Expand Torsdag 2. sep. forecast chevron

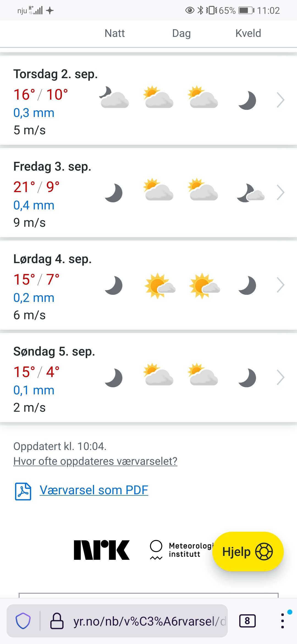(x=280, y=100)
